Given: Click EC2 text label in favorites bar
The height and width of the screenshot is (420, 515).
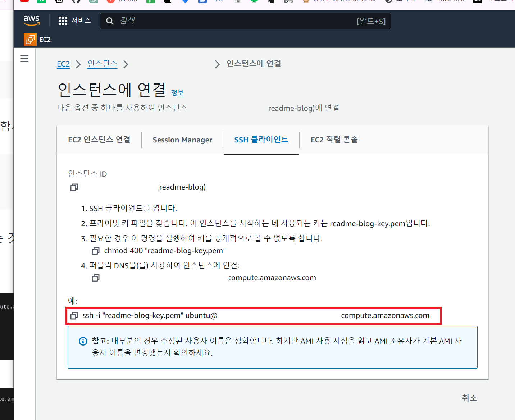Looking at the screenshot, I should [45, 40].
